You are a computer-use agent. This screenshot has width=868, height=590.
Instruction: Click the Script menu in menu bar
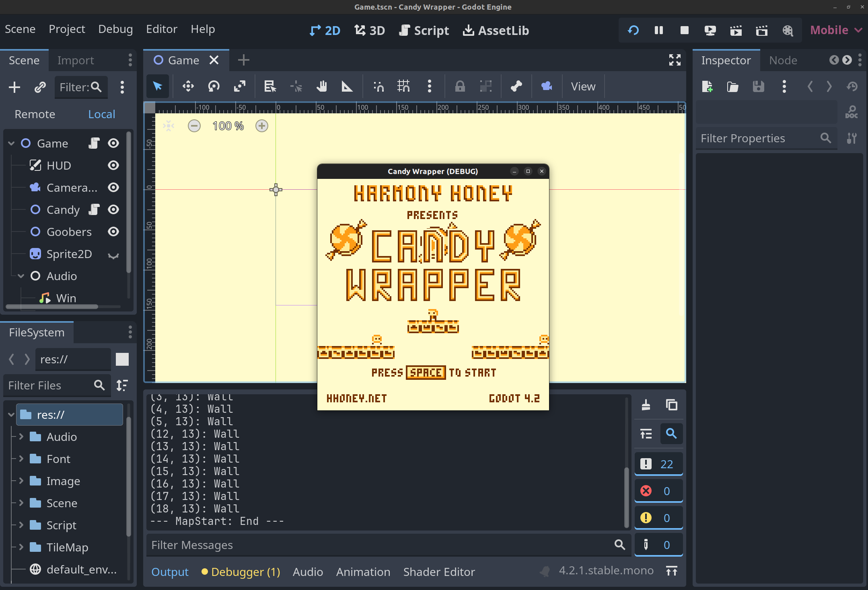tap(431, 30)
